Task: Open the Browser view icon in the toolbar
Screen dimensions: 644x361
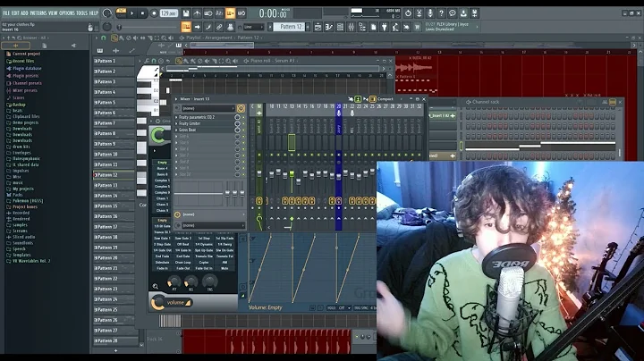Action: point(362,27)
